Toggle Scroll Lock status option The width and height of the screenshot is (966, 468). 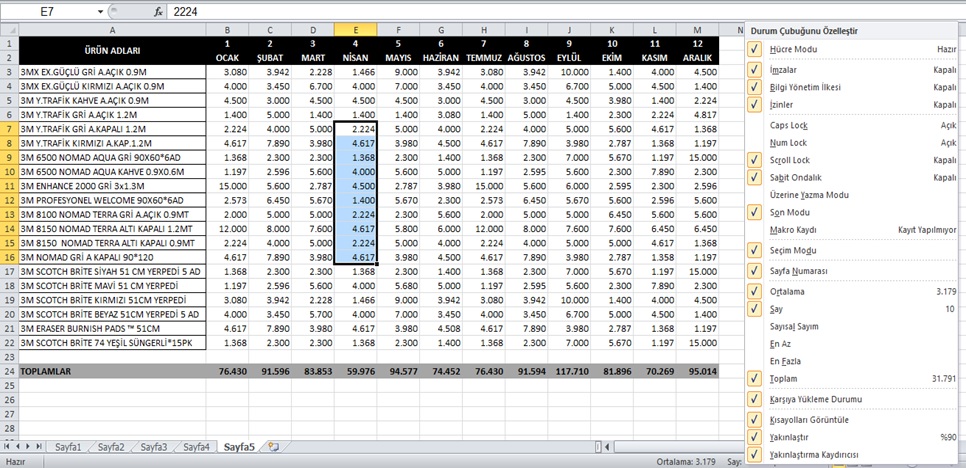pos(853,160)
